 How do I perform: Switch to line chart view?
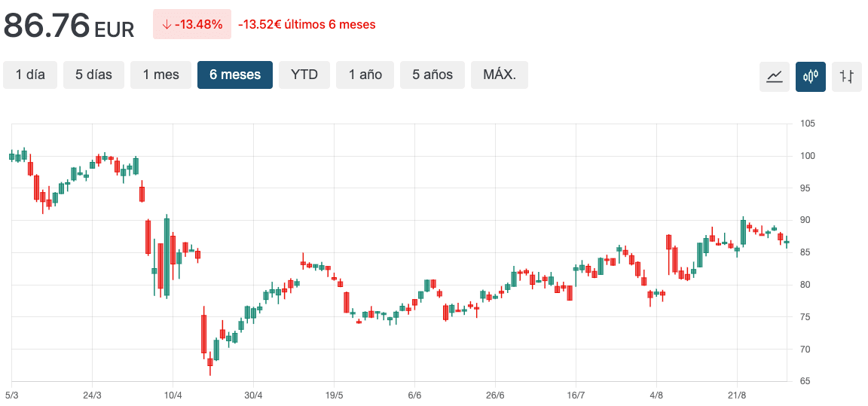(x=774, y=76)
